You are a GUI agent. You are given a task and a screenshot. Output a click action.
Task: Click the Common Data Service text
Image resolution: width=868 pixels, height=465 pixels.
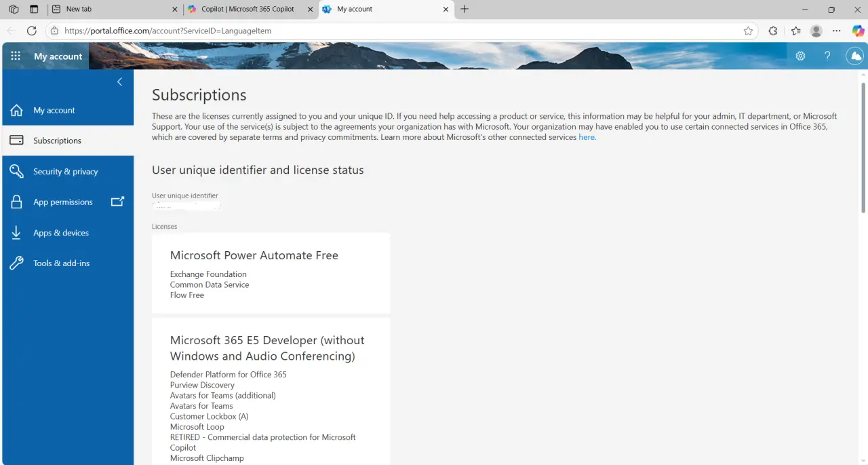pyautogui.click(x=210, y=284)
